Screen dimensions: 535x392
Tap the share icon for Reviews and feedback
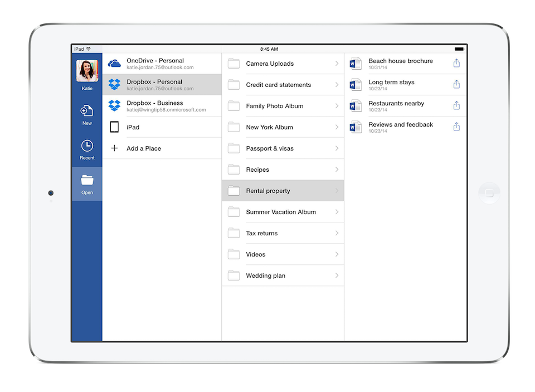pyautogui.click(x=456, y=127)
